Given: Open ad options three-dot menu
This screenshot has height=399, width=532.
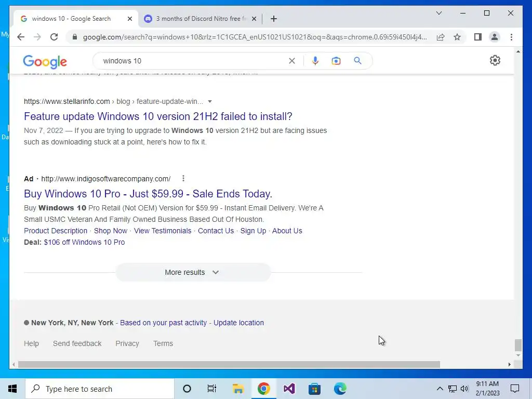Looking at the screenshot, I should [183, 179].
